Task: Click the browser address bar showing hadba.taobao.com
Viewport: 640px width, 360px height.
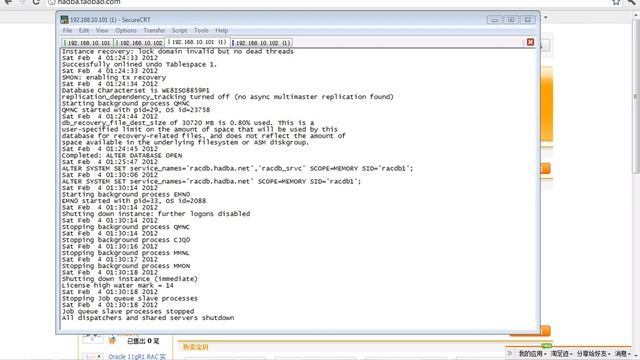Action: (x=327, y=2)
